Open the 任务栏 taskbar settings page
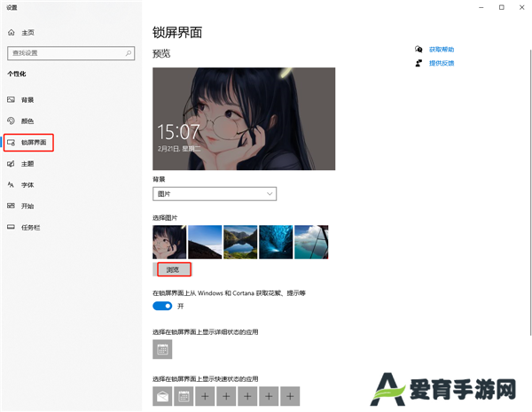This screenshot has height=412, width=532. (24, 227)
